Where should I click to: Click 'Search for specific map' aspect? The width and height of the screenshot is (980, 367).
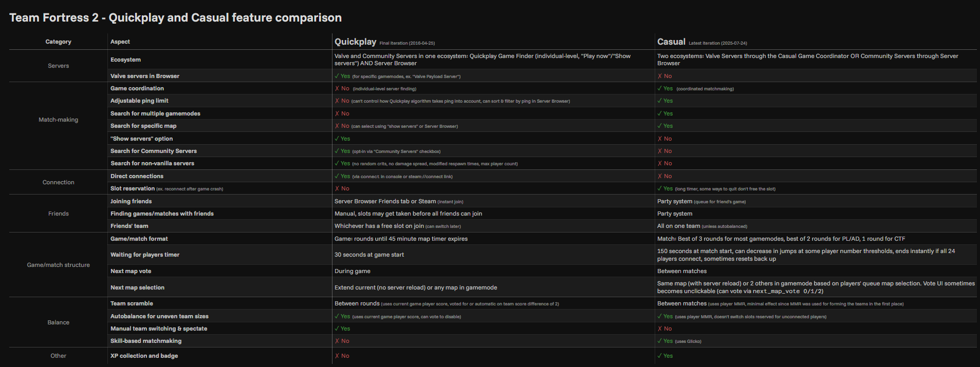point(143,126)
